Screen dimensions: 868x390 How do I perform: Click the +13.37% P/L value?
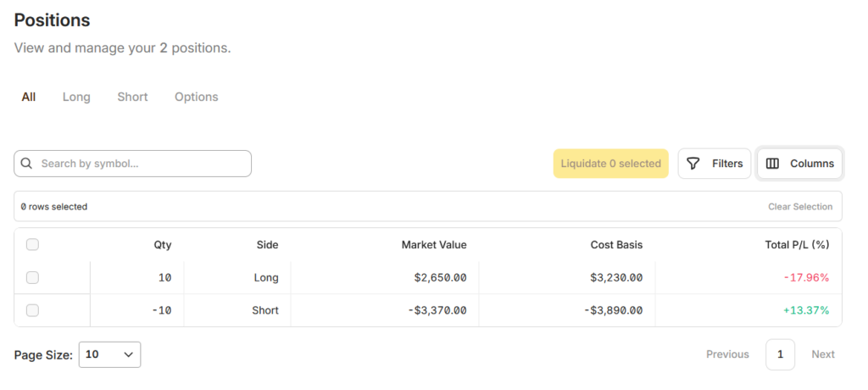pos(806,310)
